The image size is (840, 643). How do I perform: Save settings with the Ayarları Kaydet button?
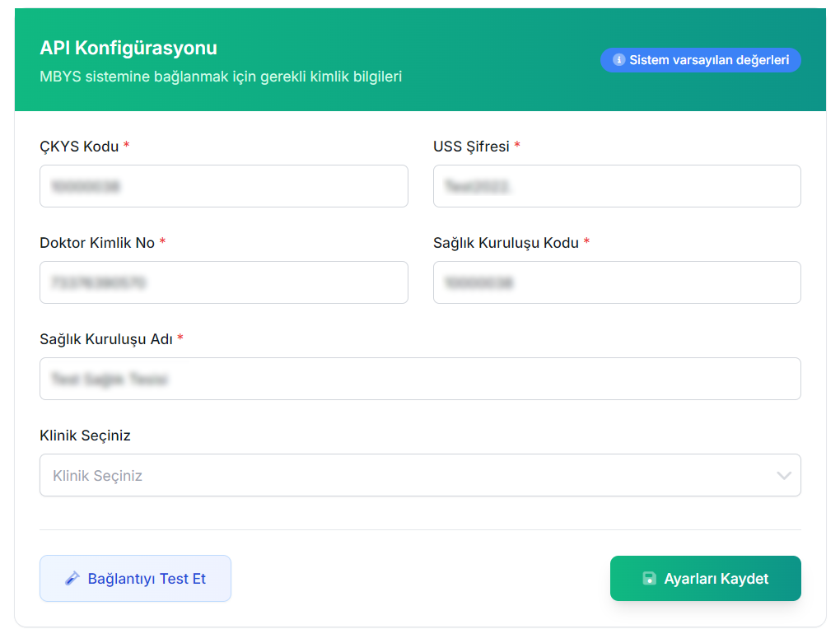[705, 579]
